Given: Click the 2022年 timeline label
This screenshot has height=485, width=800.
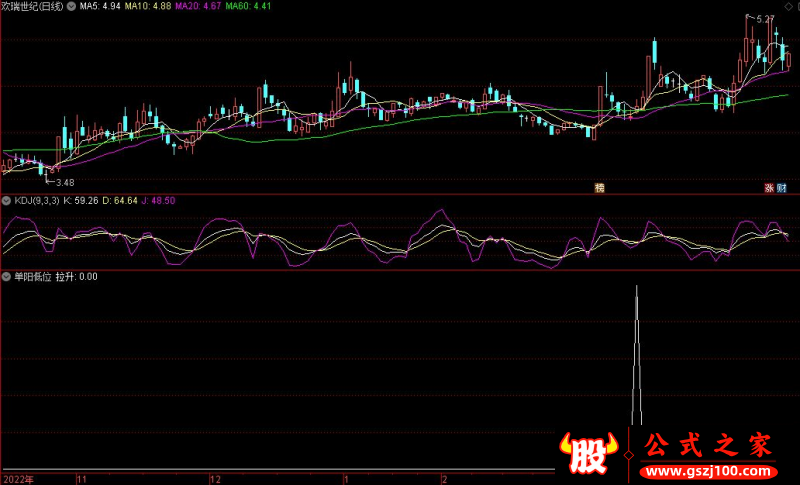Looking at the screenshot, I should pyautogui.click(x=17, y=479).
